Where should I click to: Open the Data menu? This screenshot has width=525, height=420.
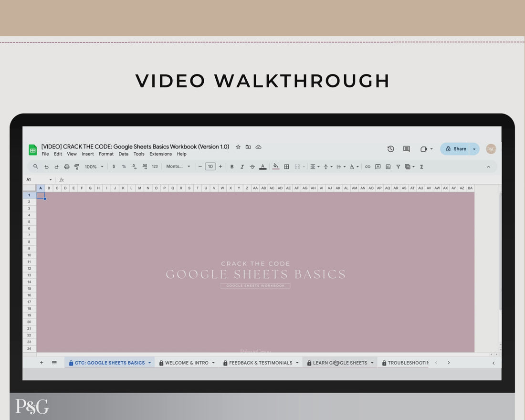pos(123,154)
